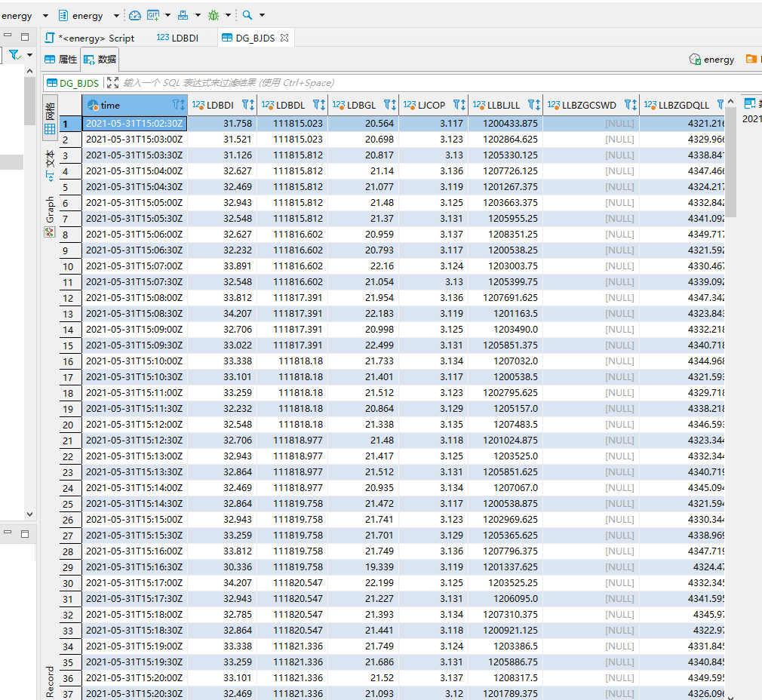
Task: Click the LLBLJLL column filter/sort icon
Action: pyautogui.click(x=533, y=105)
